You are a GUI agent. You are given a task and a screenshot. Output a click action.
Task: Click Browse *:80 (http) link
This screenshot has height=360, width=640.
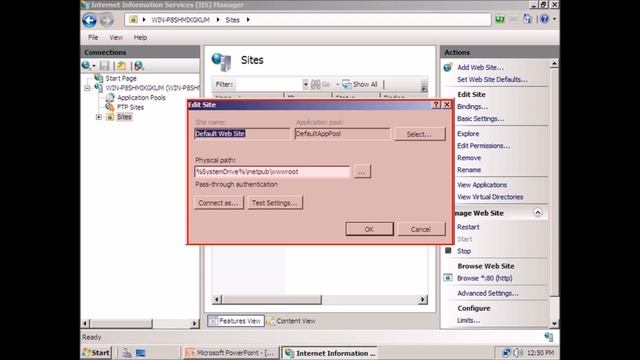484,278
